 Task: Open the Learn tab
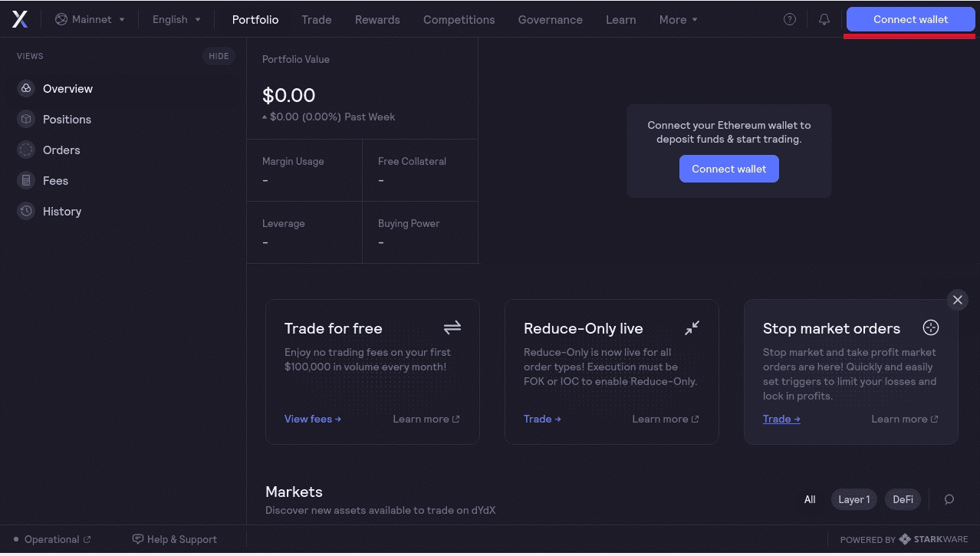coord(621,19)
